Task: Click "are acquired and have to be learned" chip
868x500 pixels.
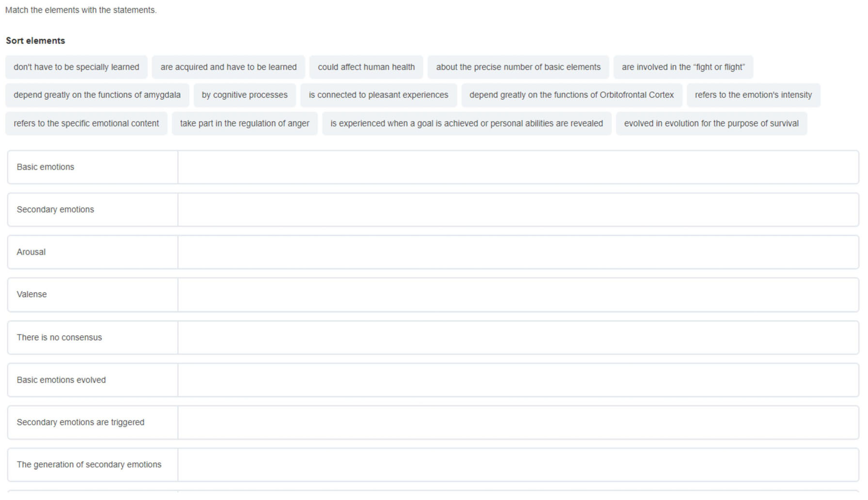Action: point(228,67)
